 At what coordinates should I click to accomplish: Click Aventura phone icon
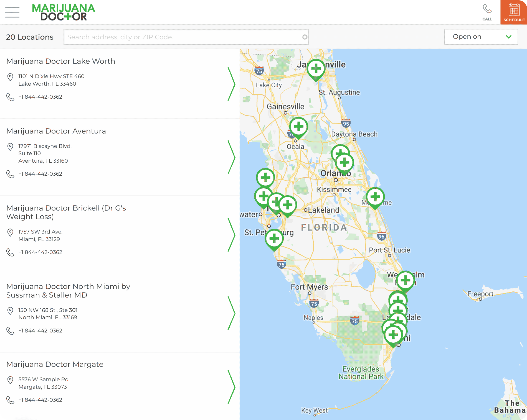click(x=10, y=174)
